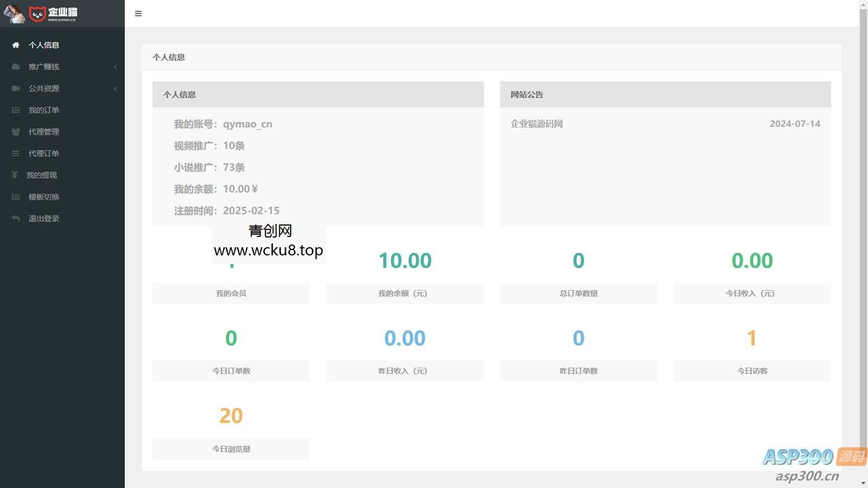868x488 pixels.
Task: Click the yen icon beside 我的提现
Action: point(15,175)
